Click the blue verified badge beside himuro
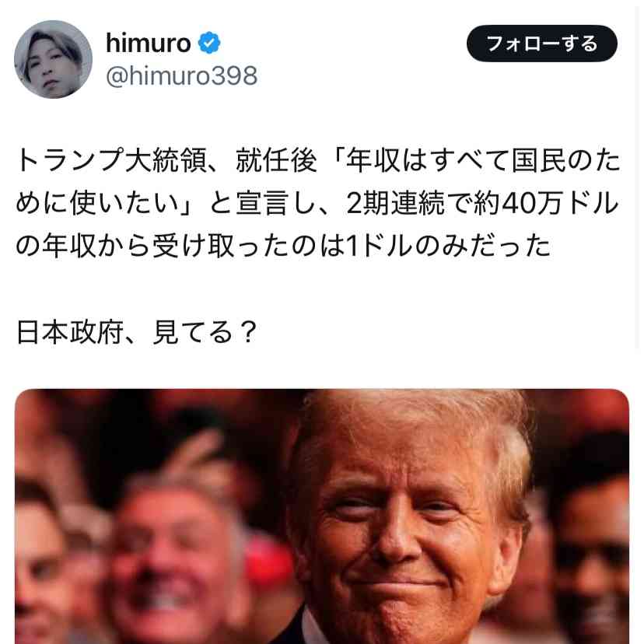644x644 pixels. [209, 43]
